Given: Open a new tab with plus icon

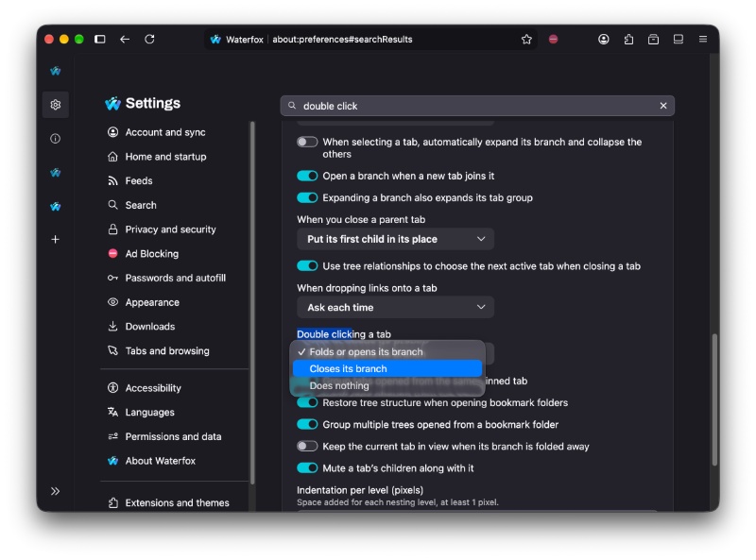Looking at the screenshot, I should coord(56,239).
